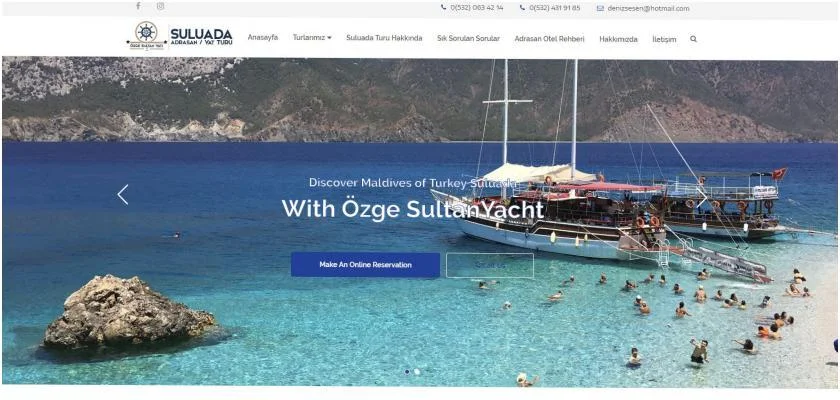Screen dimensions: 840x400
Task: Go to previous slide with left arrow
Action: pyautogui.click(x=123, y=195)
